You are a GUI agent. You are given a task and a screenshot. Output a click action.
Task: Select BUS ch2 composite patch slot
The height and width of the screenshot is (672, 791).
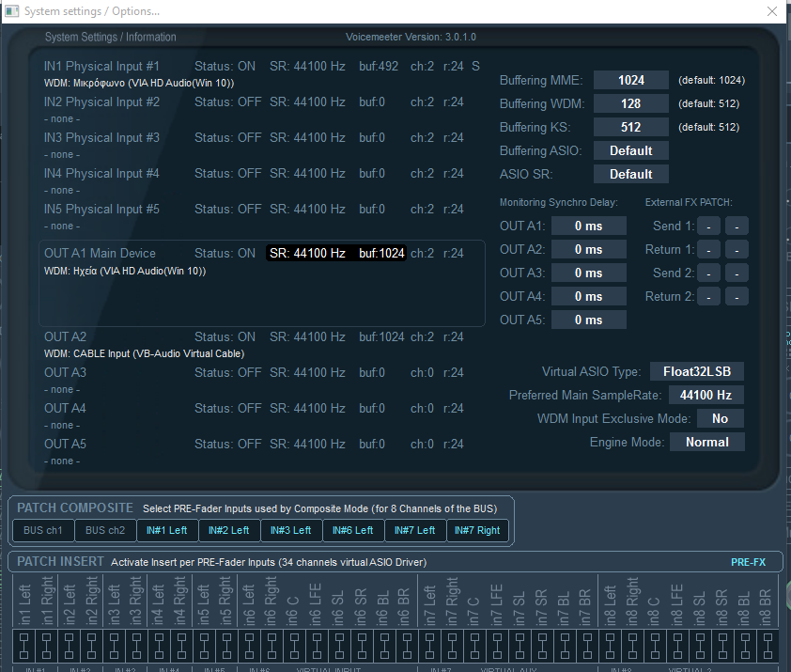click(x=105, y=530)
